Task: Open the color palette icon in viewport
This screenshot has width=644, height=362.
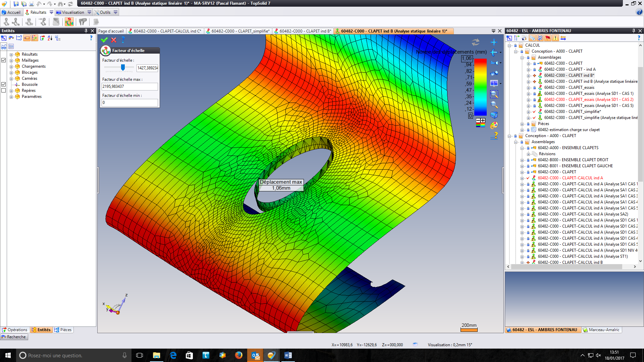Action: (x=494, y=125)
